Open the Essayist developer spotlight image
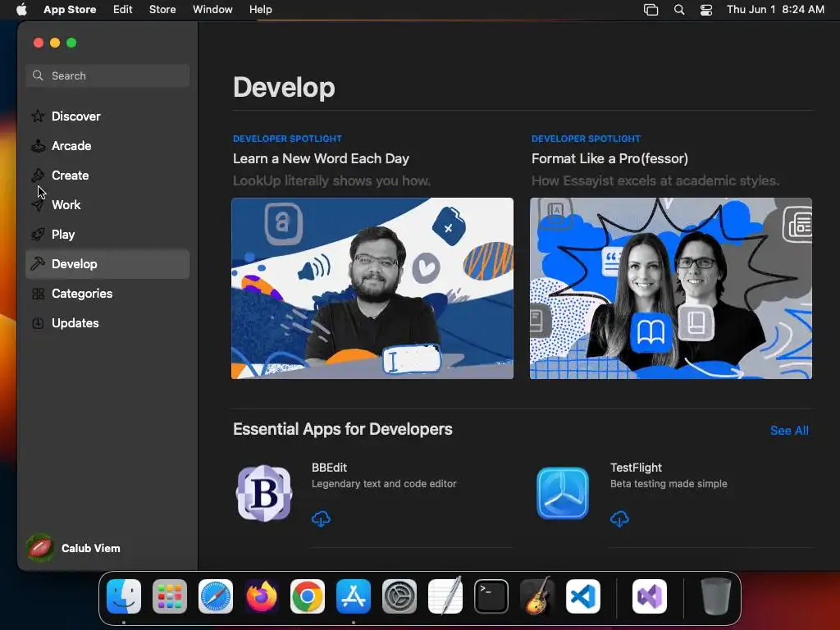The width and height of the screenshot is (840, 630). click(671, 288)
